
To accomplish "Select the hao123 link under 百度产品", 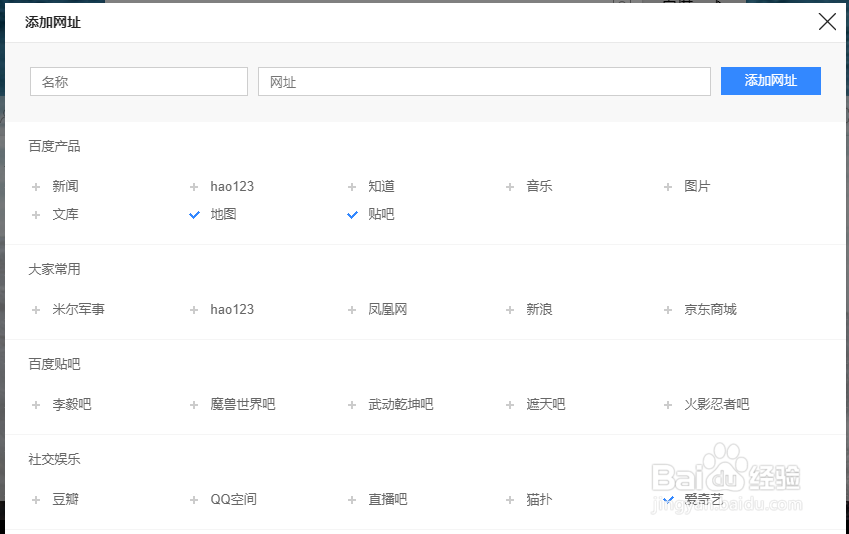I will pyautogui.click(x=232, y=186).
